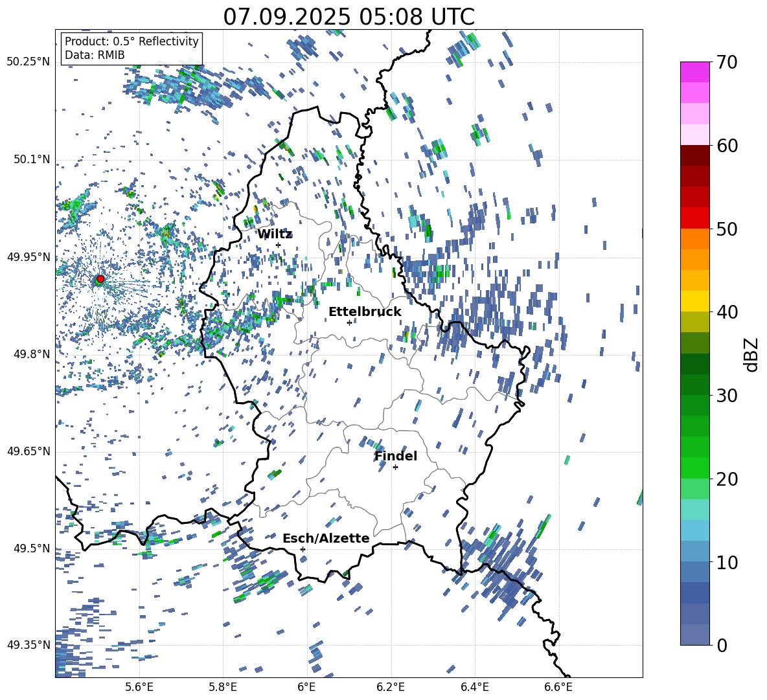Click the 5.6°E longitude label

pyautogui.click(x=139, y=687)
